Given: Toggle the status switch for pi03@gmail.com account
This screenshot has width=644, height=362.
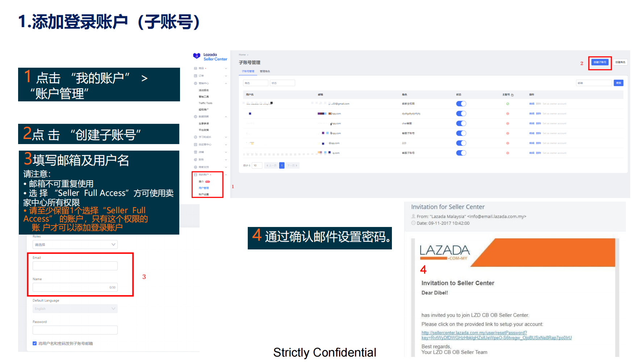Looking at the screenshot, I should 461,104.
